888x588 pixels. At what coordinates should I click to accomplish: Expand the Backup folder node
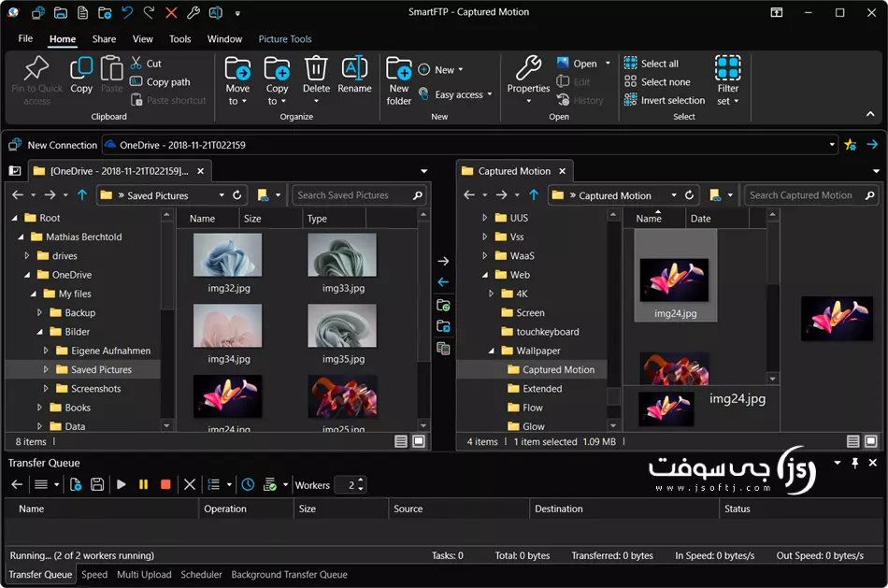(x=39, y=312)
